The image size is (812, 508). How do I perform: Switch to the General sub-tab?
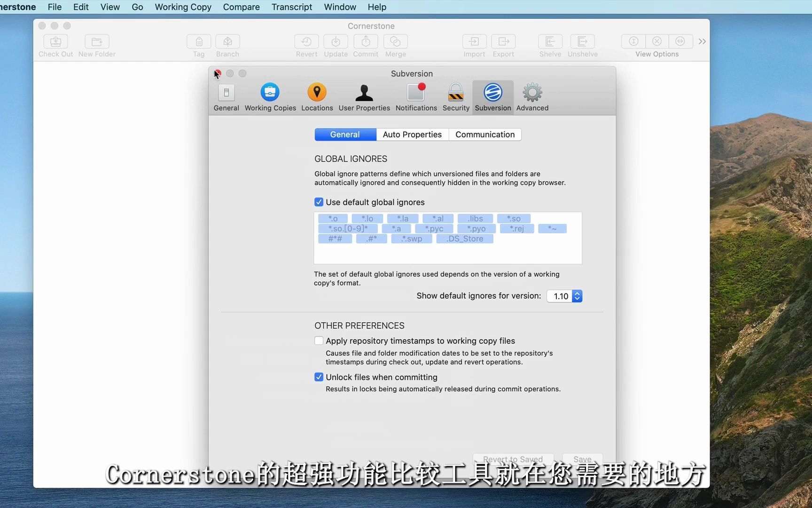pos(345,135)
